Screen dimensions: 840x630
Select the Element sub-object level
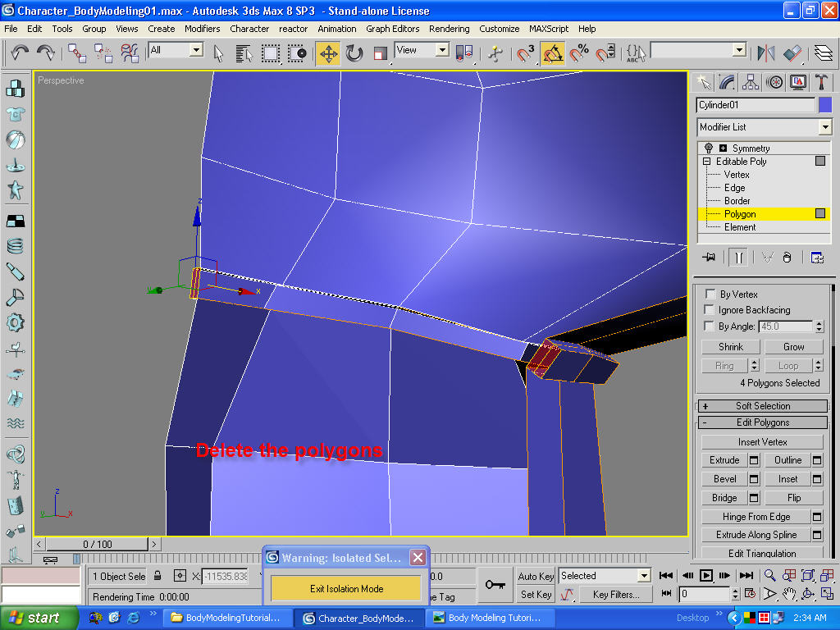tap(740, 227)
